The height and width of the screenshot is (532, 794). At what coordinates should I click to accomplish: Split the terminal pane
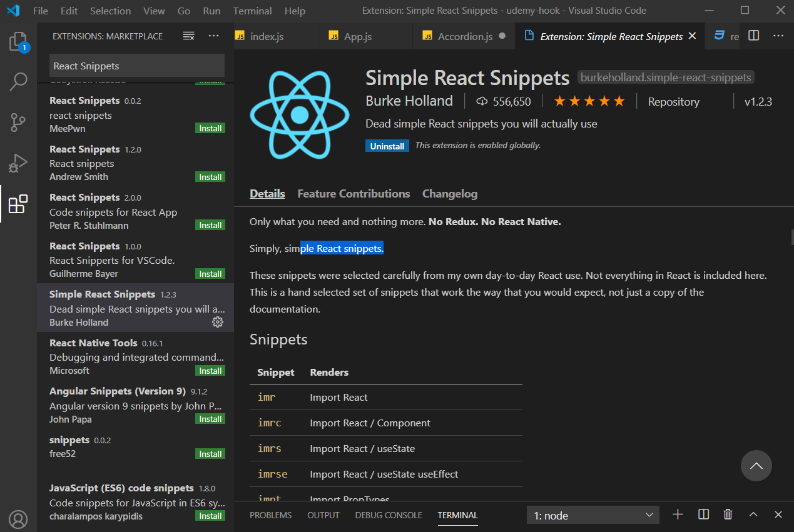(703, 514)
